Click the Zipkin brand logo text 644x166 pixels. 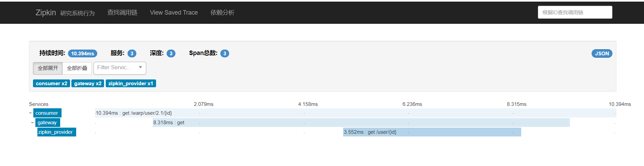[46, 13]
